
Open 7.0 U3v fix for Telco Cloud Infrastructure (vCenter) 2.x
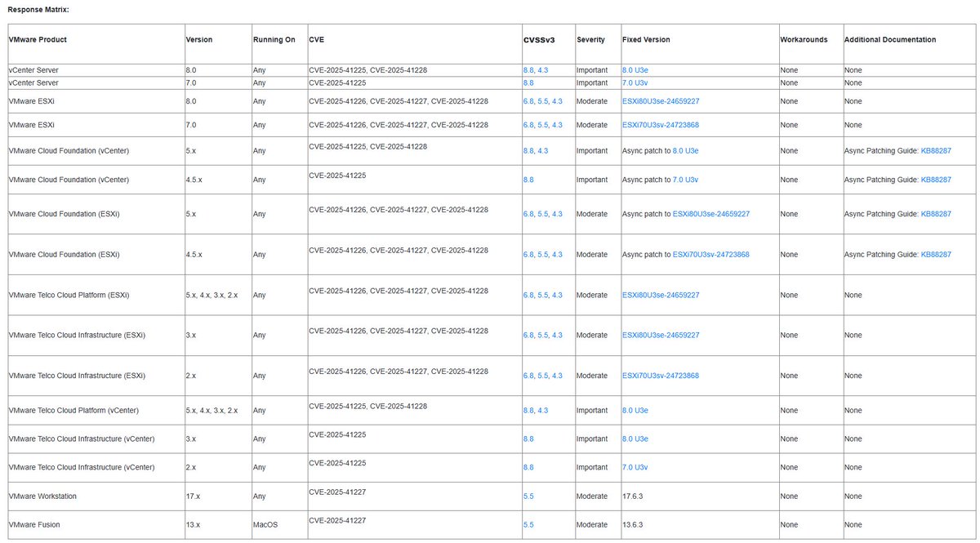coord(635,468)
